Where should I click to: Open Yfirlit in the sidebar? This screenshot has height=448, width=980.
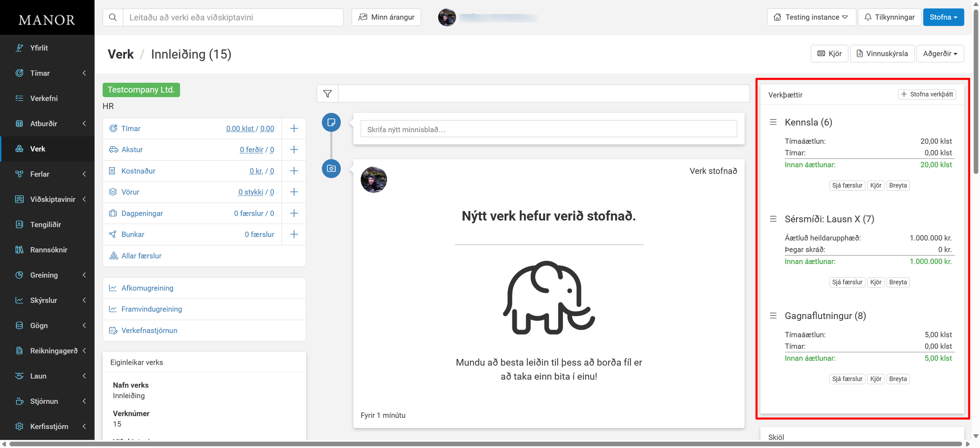pyautogui.click(x=39, y=48)
